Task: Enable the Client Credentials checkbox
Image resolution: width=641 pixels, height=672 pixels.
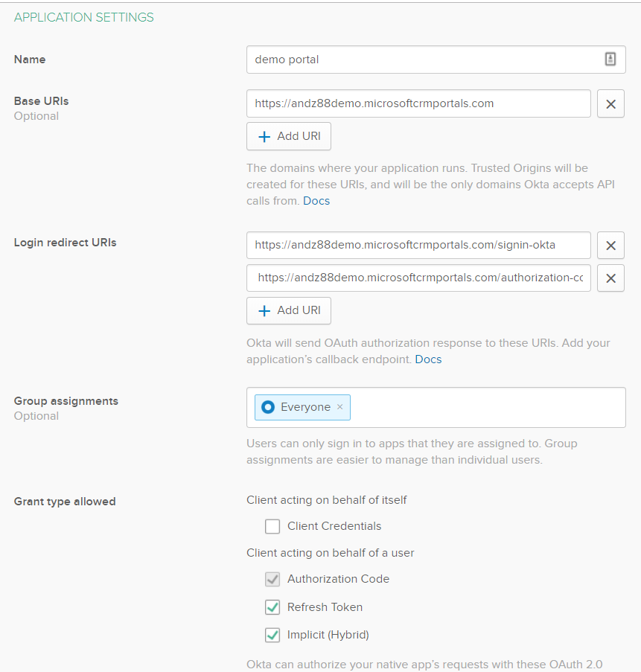Action: pyautogui.click(x=272, y=527)
